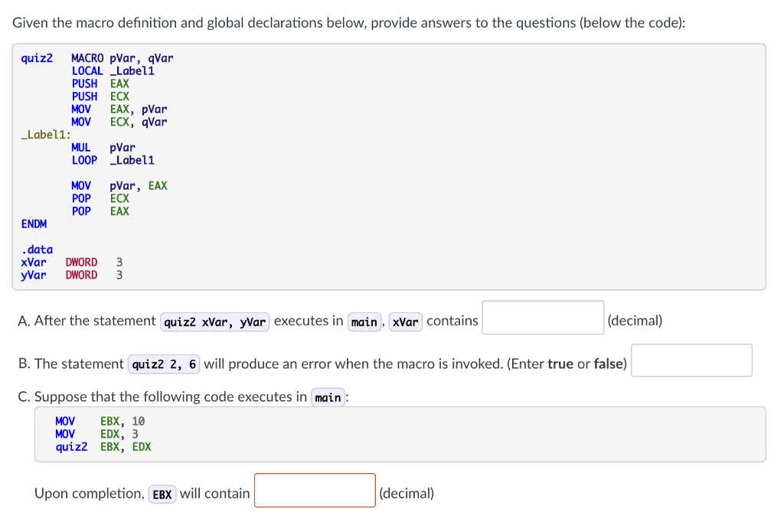Screen dimensions: 784x532
Task: Select the quiz2 2, 6 badge in question B
Action: [x=163, y=364]
